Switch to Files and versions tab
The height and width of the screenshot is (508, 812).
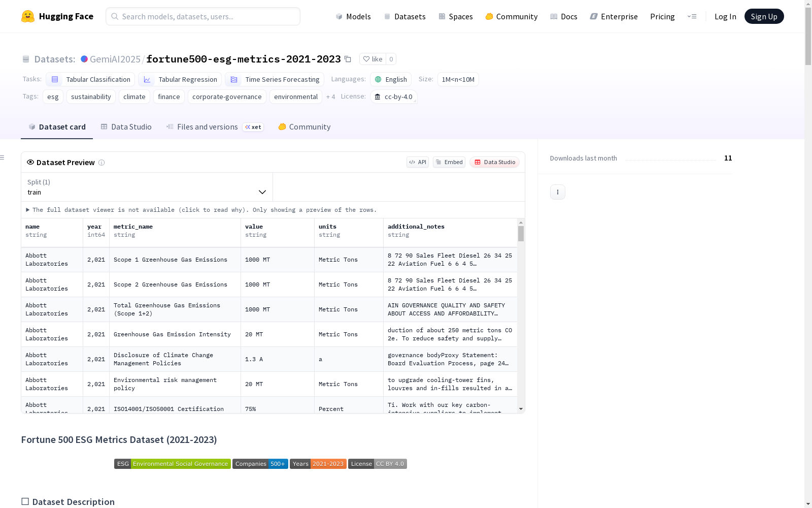tap(215, 127)
